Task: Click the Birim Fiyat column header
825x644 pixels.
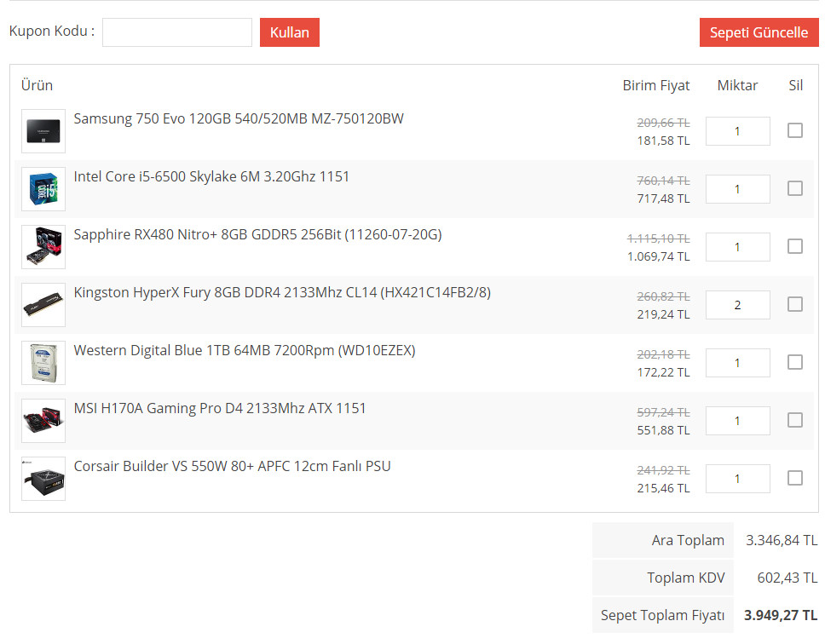Action: [x=656, y=86]
